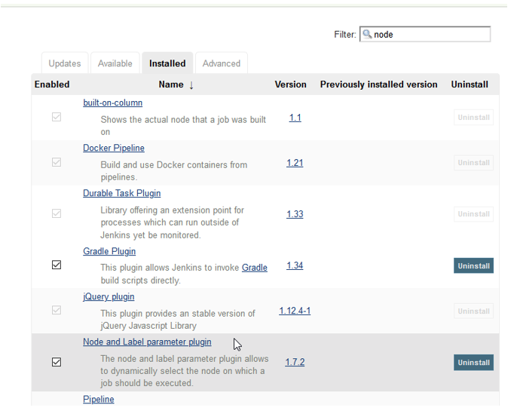Image resolution: width=517 pixels, height=420 pixels.
Task: Click version 1.1 link
Action: pyautogui.click(x=295, y=118)
